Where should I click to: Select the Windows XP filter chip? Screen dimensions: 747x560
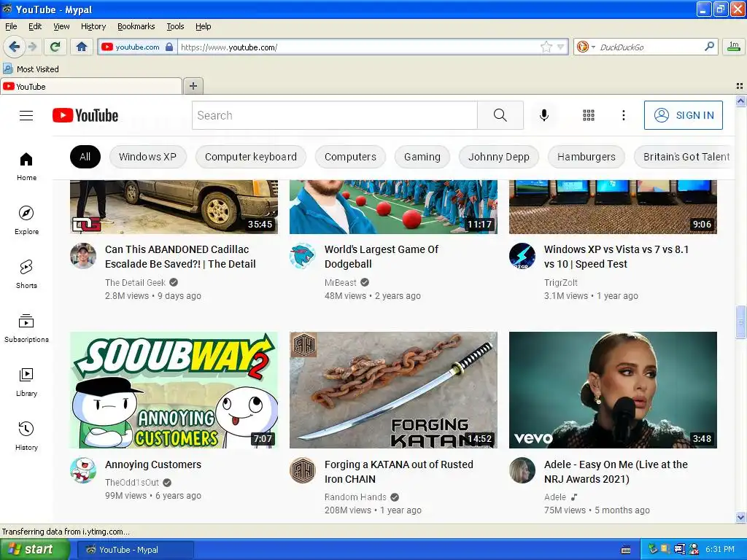click(147, 157)
